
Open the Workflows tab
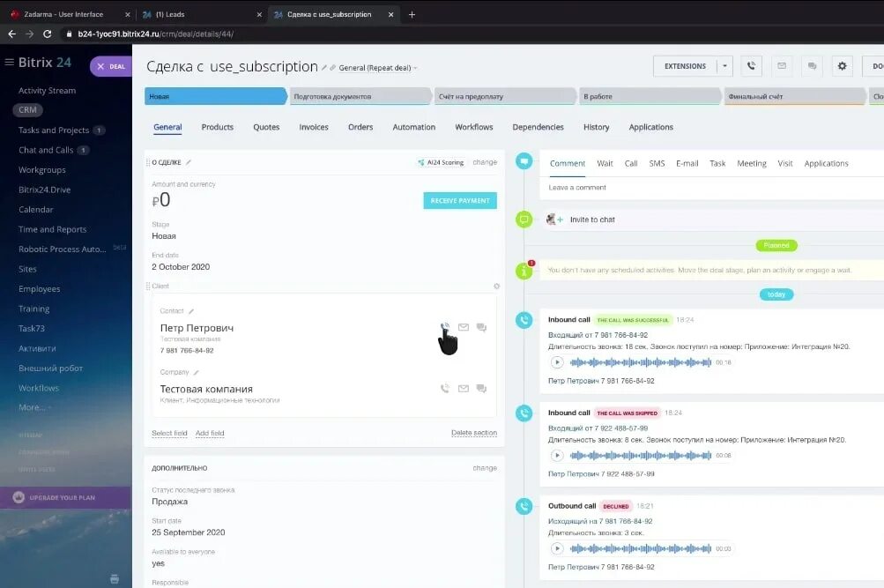pyautogui.click(x=473, y=127)
